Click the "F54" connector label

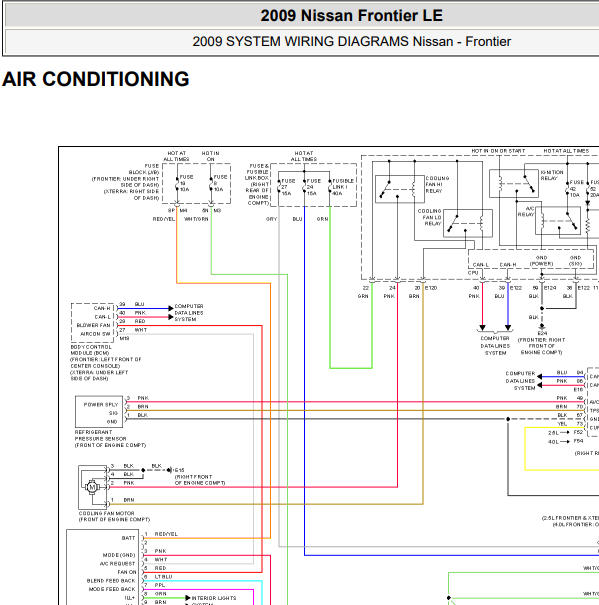click(578, 441)
